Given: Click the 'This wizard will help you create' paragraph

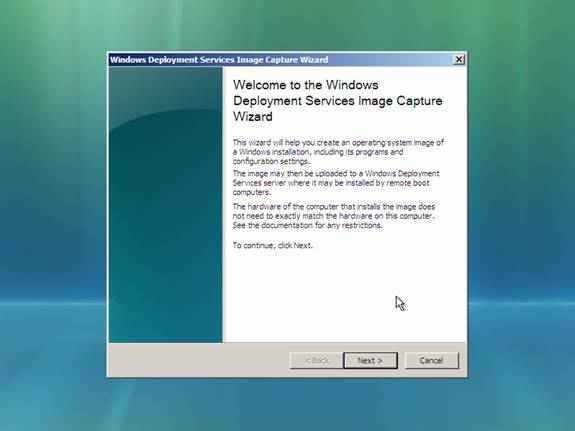Looking at the screenshot, I should point(338,152).
